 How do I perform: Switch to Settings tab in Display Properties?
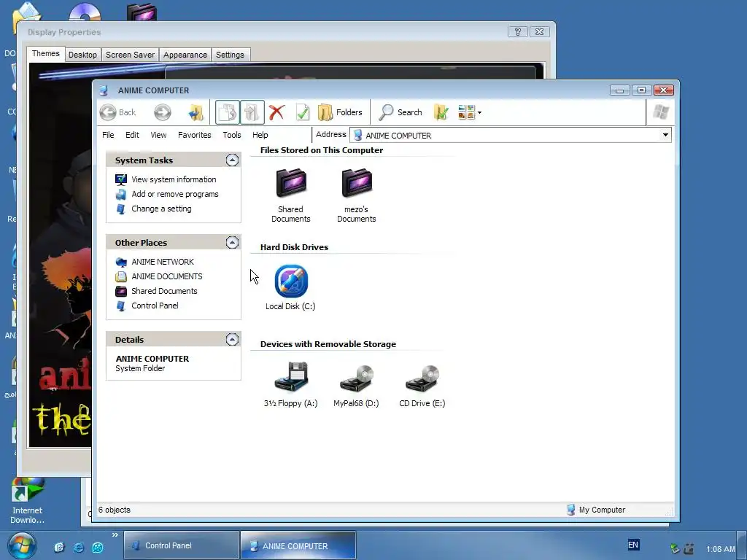click(x=230, y=55)
